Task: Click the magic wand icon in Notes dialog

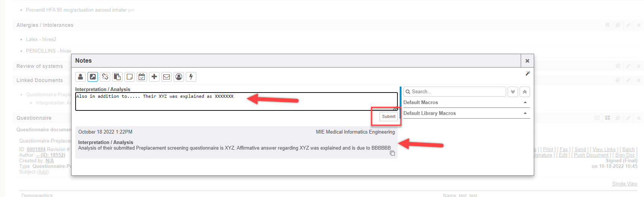Action: [527, 74]
